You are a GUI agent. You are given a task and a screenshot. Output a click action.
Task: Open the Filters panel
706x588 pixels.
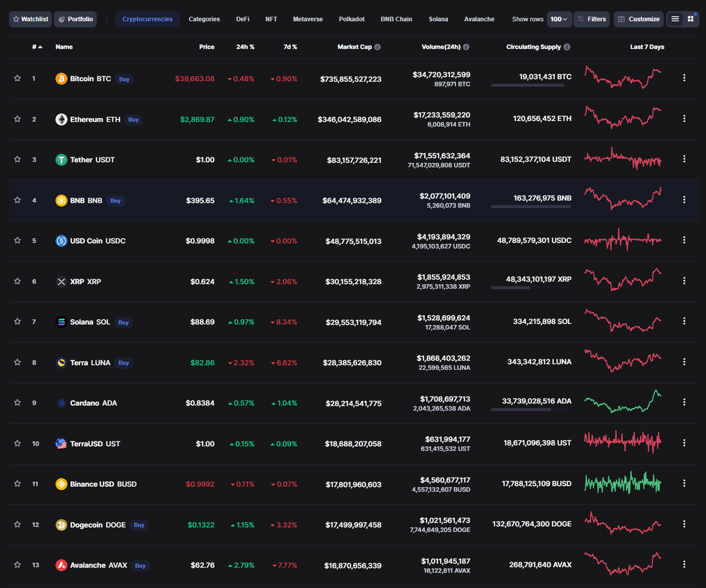click(591, 19)
